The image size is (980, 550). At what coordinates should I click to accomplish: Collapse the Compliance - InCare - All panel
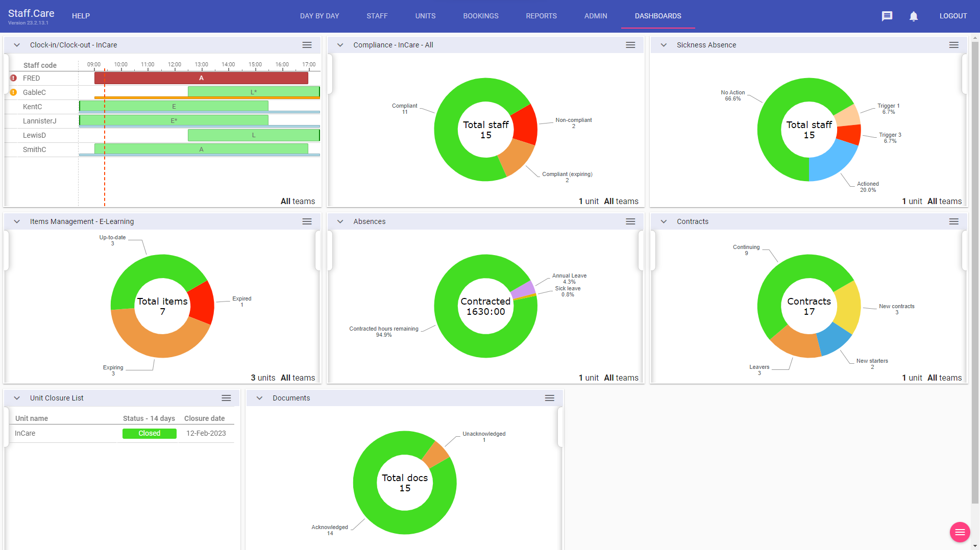tap(340, 45)
